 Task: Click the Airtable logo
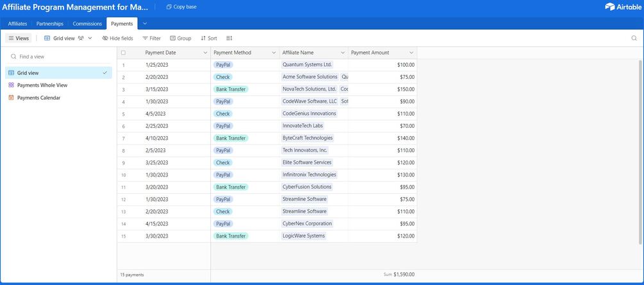point(623,6)
